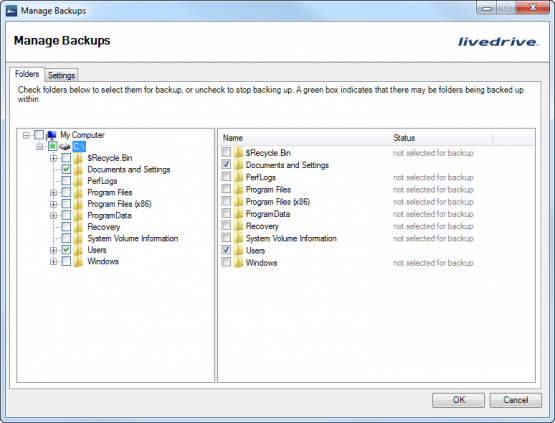Check the Windows checkbox in the tree
The height and width of the screenshot is (423, 555).
tap(66, 261)
